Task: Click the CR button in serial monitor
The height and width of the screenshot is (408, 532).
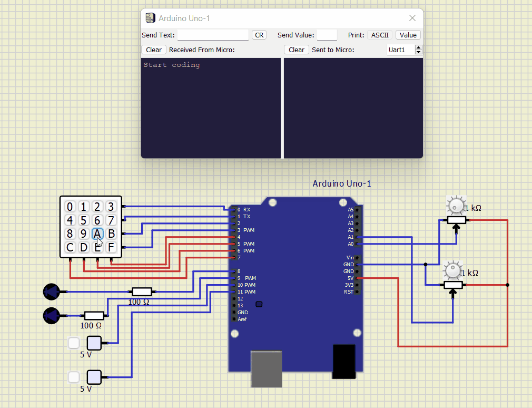Action: (259, 35)
